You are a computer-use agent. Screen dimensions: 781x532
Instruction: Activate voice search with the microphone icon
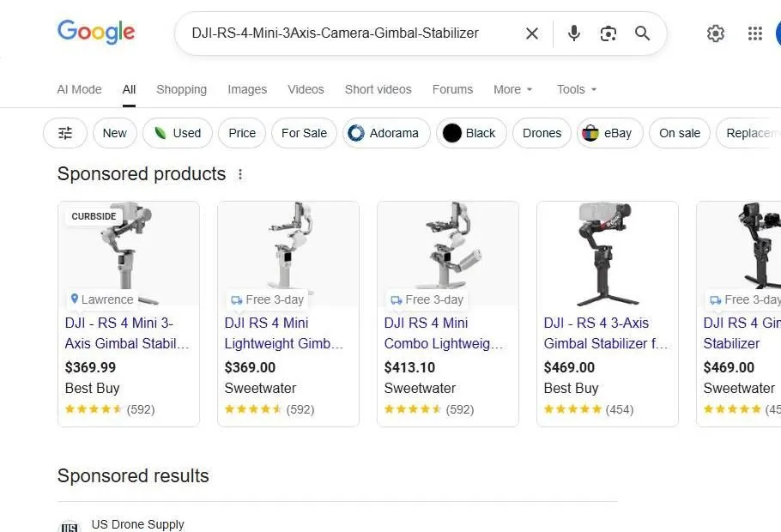click(x=573, y=33)
